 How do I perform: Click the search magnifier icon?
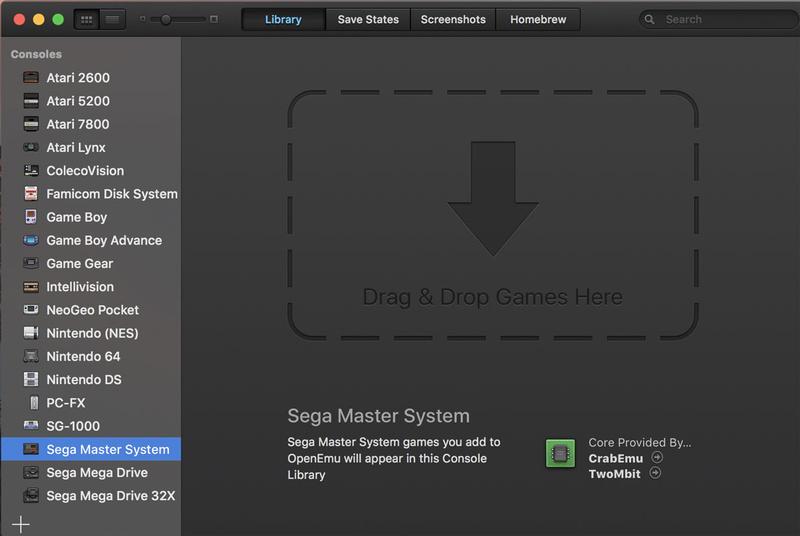point(649,19)
